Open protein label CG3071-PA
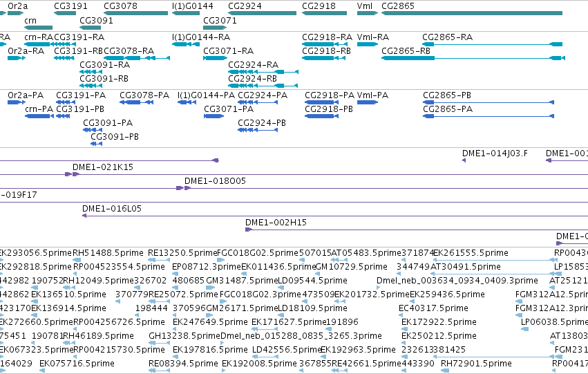 [229, 109]
